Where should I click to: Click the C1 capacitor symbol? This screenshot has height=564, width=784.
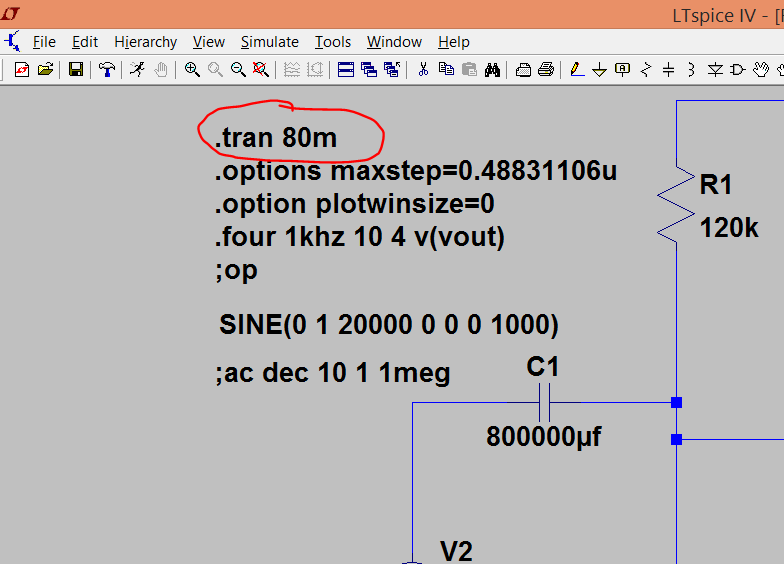click(544, 402)
